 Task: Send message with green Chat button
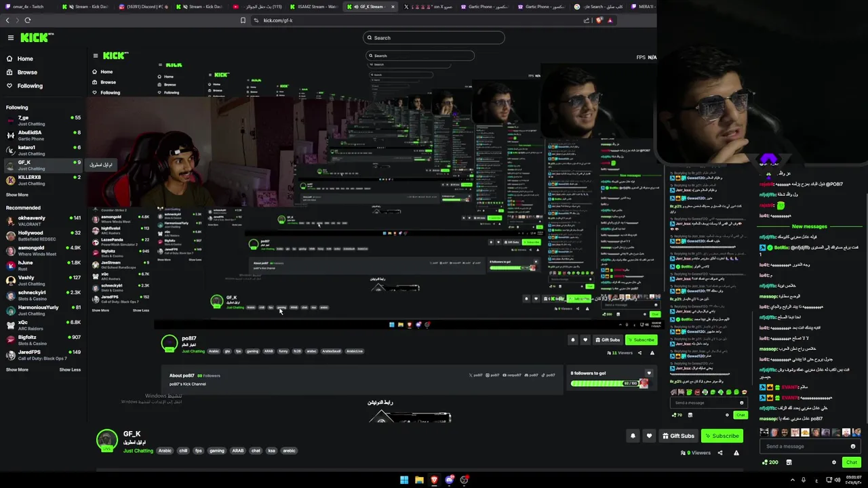tap(852, 462)
